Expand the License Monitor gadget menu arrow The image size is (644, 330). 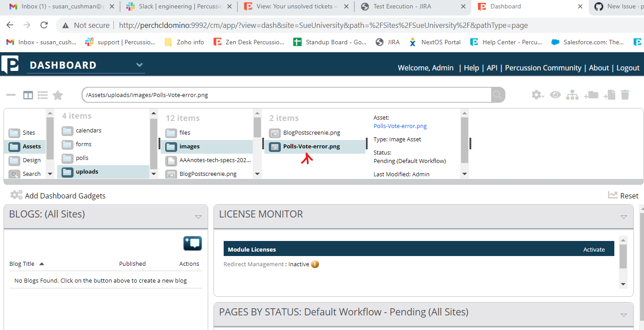624,217
